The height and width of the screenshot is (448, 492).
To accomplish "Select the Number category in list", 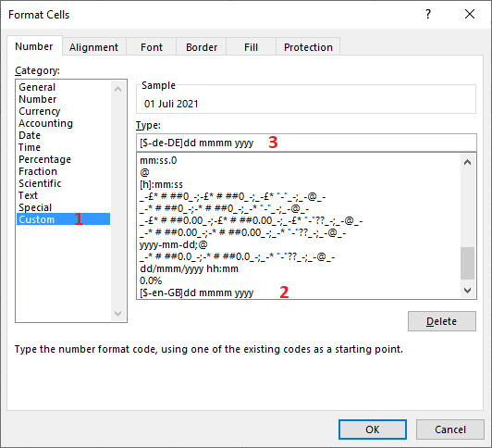I will pos(64,99).
